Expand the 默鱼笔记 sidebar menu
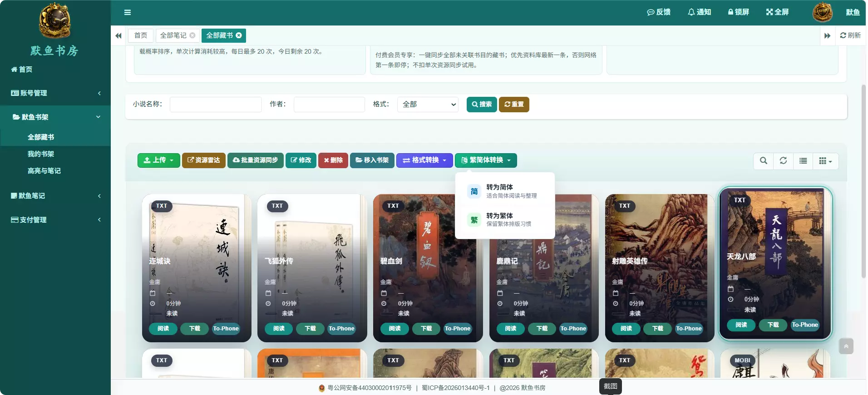Image resolution: width=868 pixels, height=395 pixels. pyautogui.click(x=55, y=196)
